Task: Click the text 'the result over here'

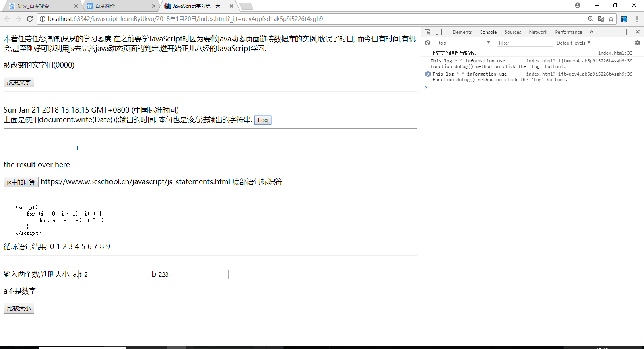Action: [x=37, y=165]
